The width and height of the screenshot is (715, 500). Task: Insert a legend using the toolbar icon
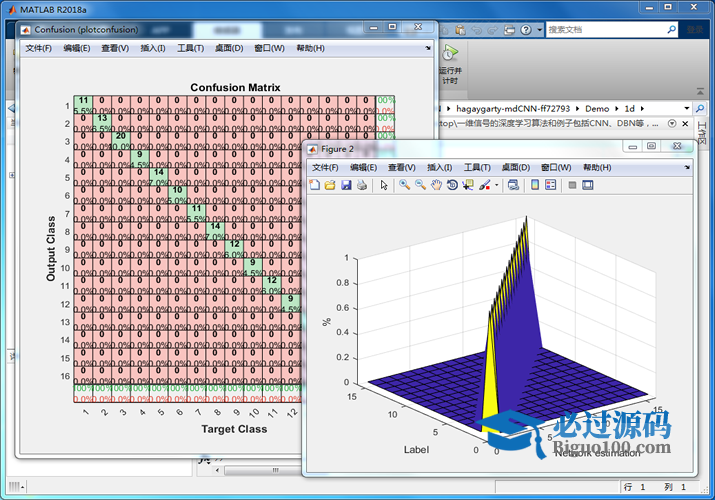[x=551, y=185]
